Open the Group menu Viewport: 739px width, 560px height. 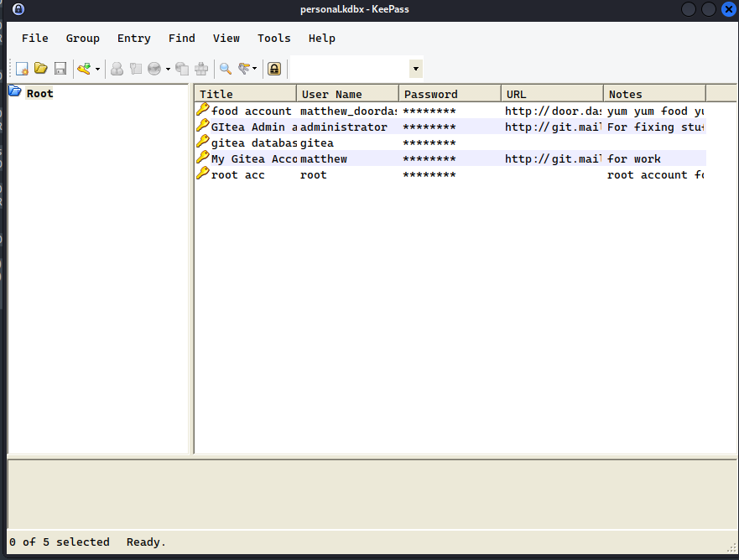pos(82,39)
